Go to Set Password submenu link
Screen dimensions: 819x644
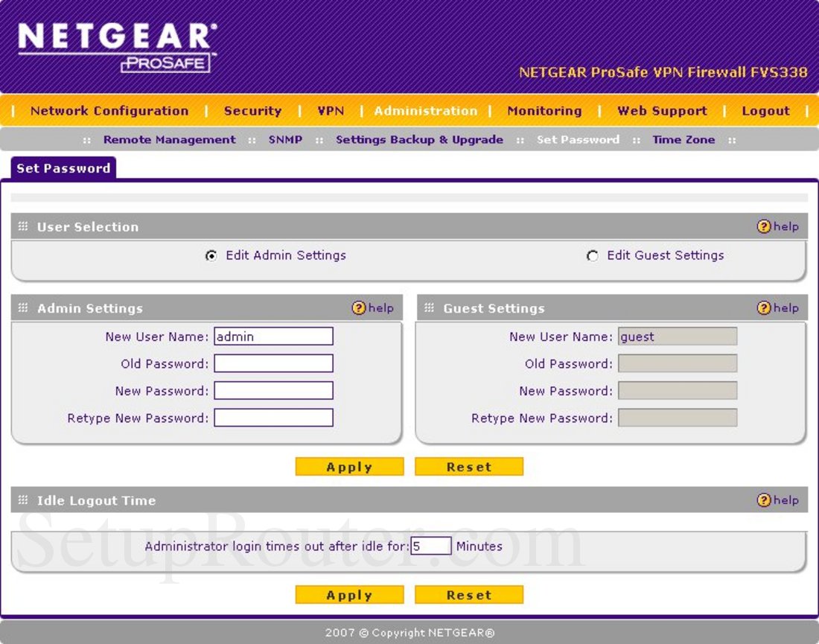[x=578, y=139]
